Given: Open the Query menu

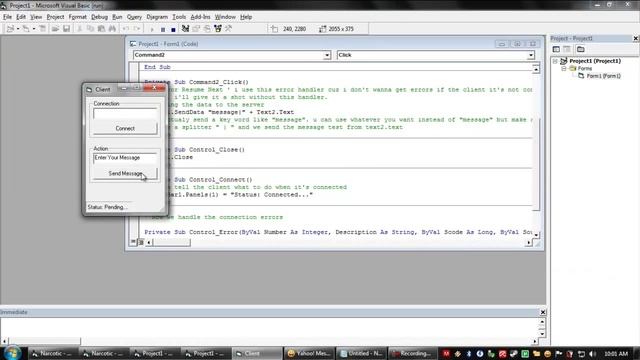Looking at the screenshot, I should click(x=134, y=17).
